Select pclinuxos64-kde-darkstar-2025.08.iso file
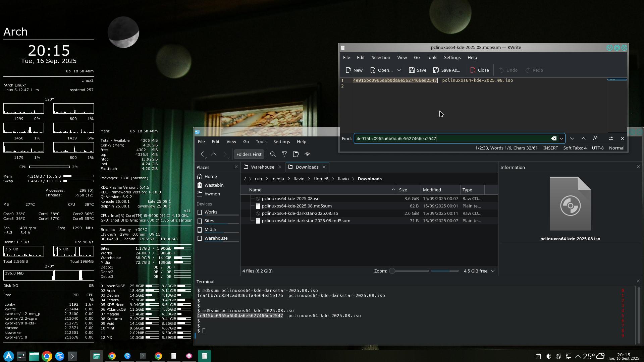The image size is (644, 362). click(x=300, y=213)
